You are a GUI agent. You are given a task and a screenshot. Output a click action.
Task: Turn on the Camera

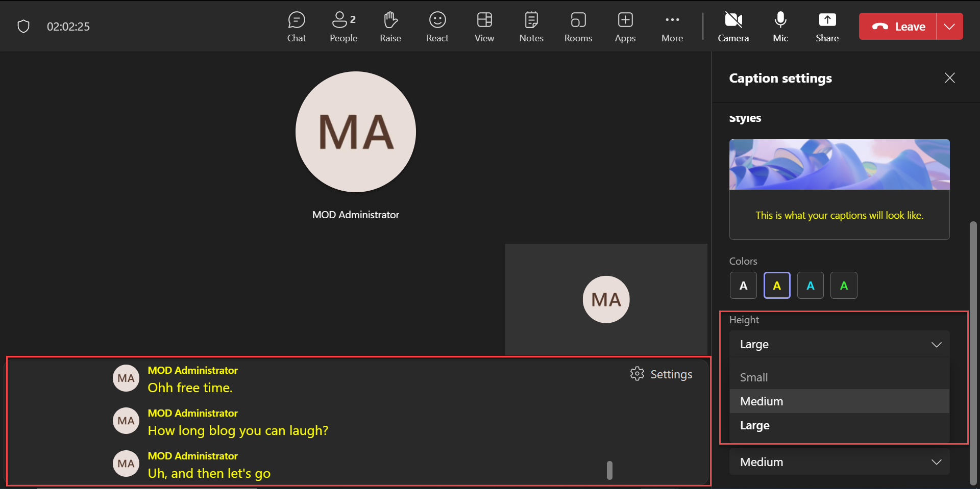733,27
